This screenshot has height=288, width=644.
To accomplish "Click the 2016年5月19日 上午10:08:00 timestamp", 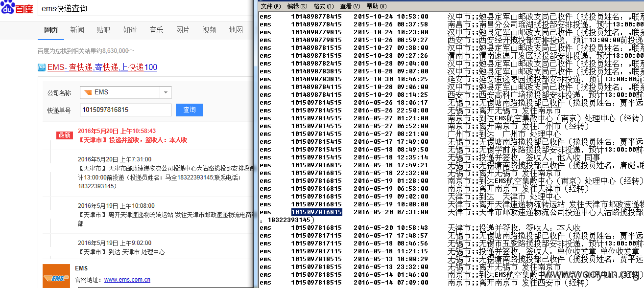I will (116, 206).
